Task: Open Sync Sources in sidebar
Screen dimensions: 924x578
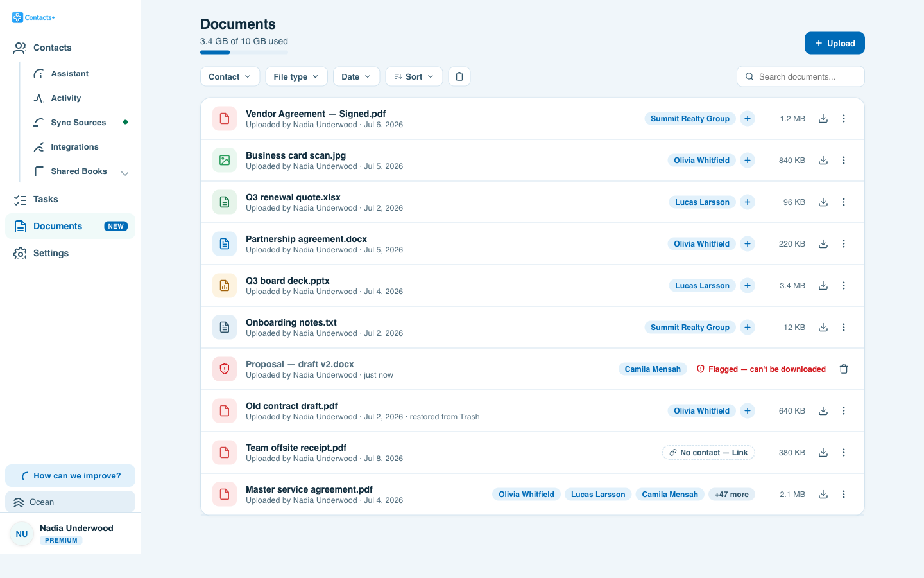Action: tap(80, 123)
